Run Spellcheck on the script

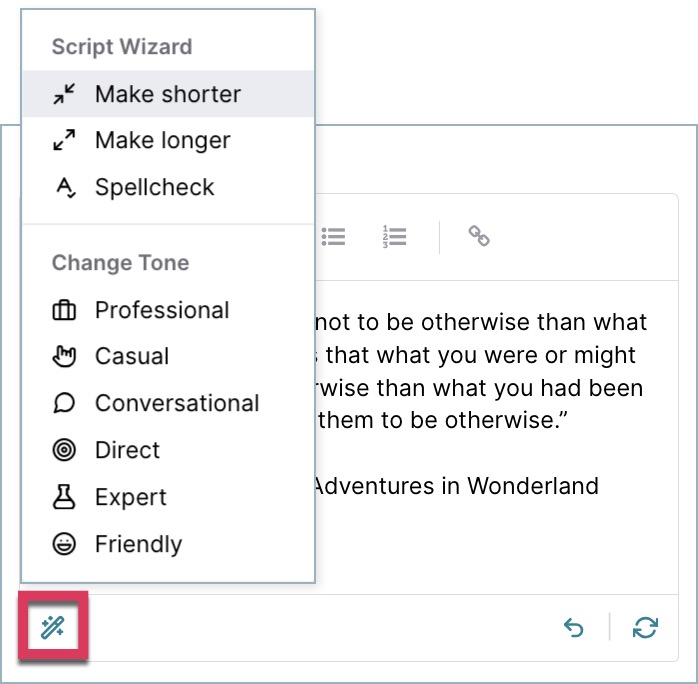[168, 187]
